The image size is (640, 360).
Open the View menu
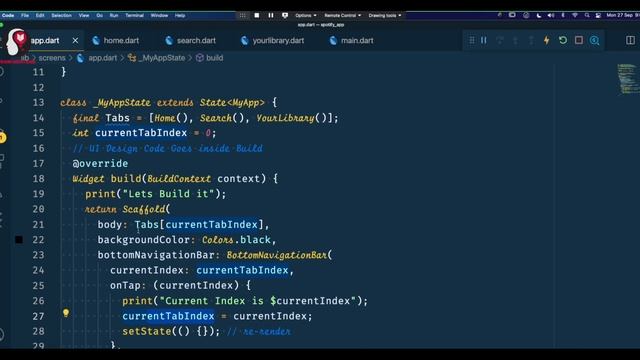[x=84, y=16]
